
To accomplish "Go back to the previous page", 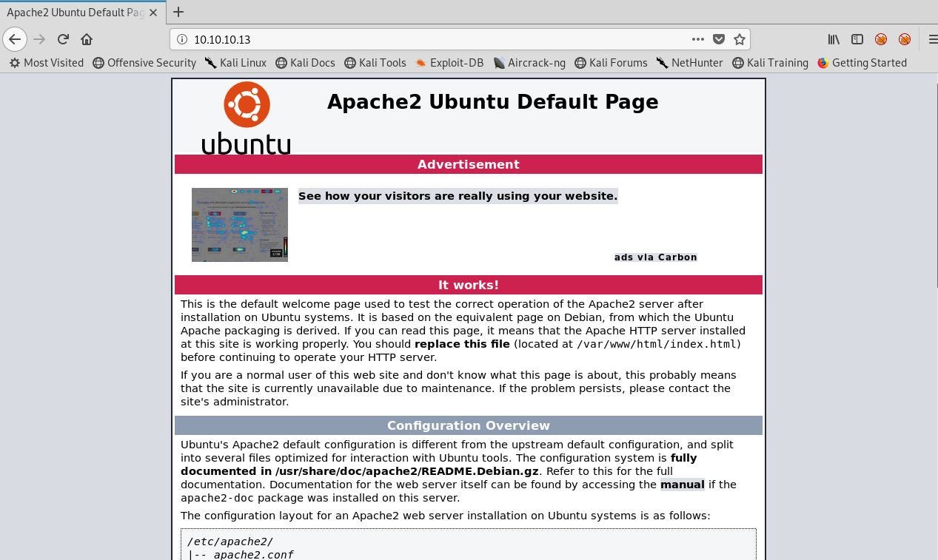I will [15, 39].
